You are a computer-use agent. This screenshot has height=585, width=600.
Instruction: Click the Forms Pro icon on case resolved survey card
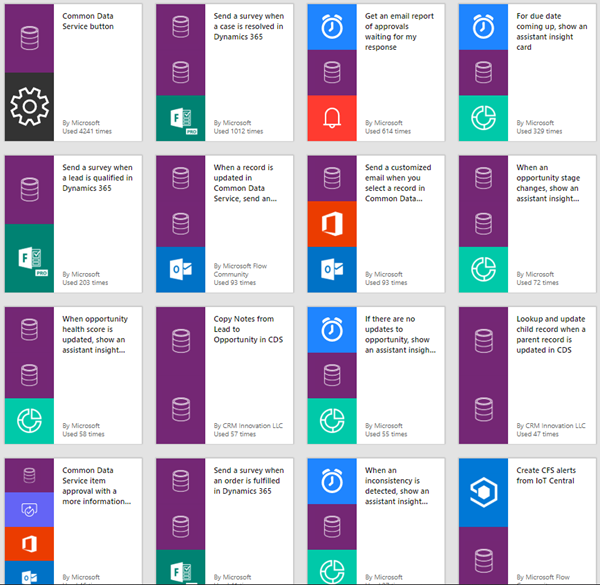tap(181, 118)
